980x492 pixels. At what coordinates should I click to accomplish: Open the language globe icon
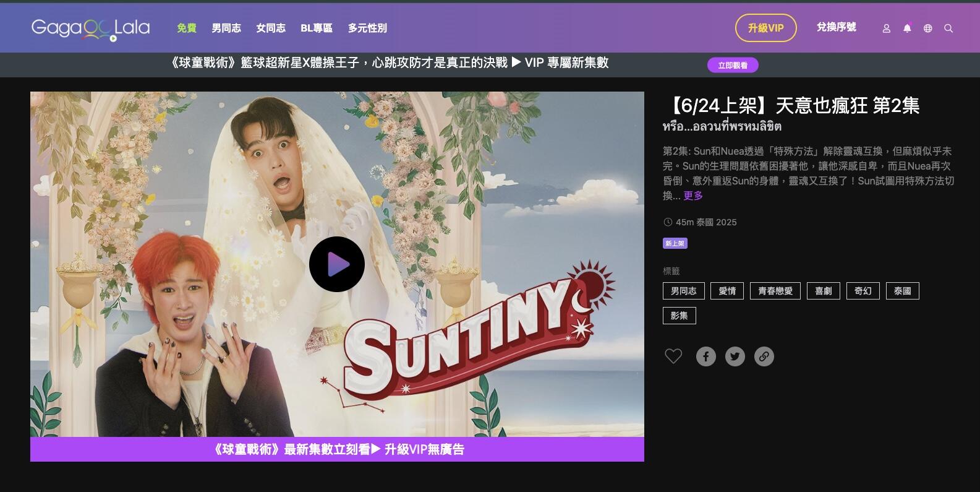927,28
